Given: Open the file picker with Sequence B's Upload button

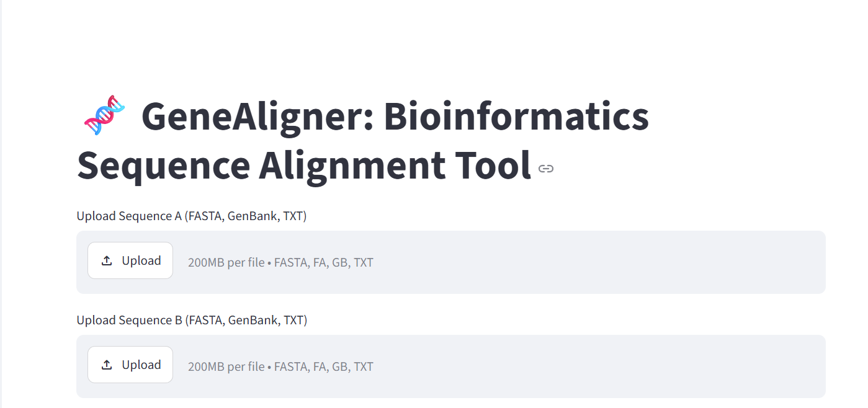Looking at the screenshot, I should [130, 365].
